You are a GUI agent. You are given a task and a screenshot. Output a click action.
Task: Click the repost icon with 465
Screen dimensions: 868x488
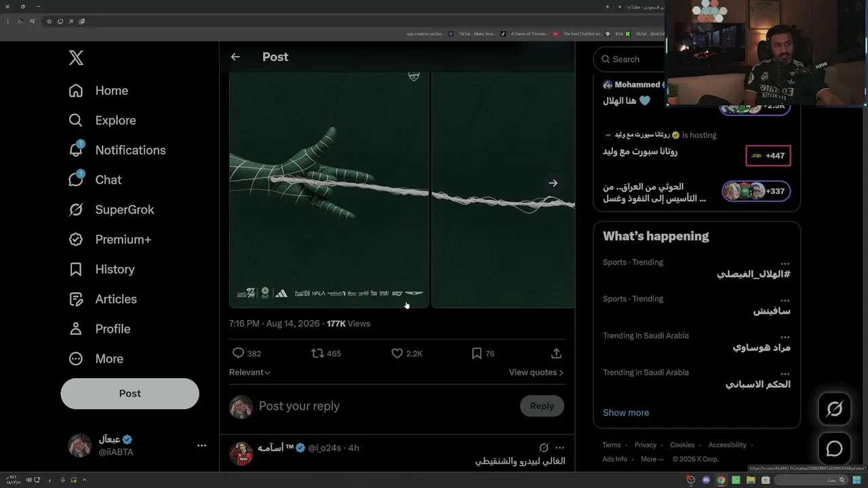pos(317,353)
